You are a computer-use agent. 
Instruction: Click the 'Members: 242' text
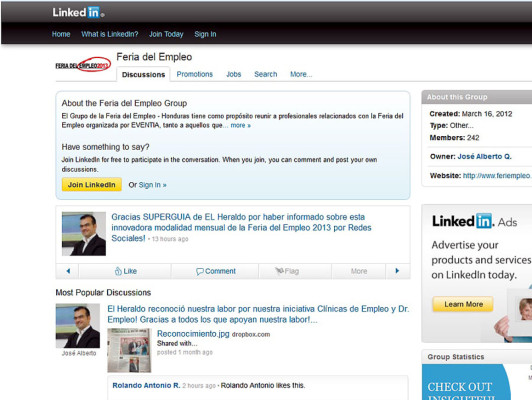coord(454,137)
